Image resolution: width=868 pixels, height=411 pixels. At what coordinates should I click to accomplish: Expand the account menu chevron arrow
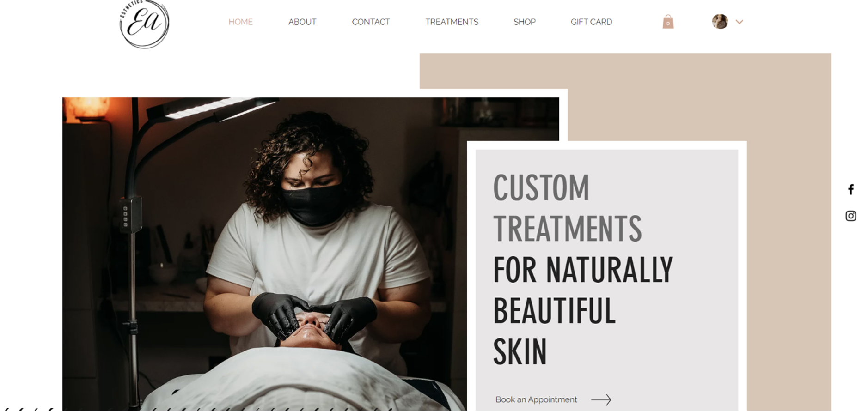(x=739, y=22)
